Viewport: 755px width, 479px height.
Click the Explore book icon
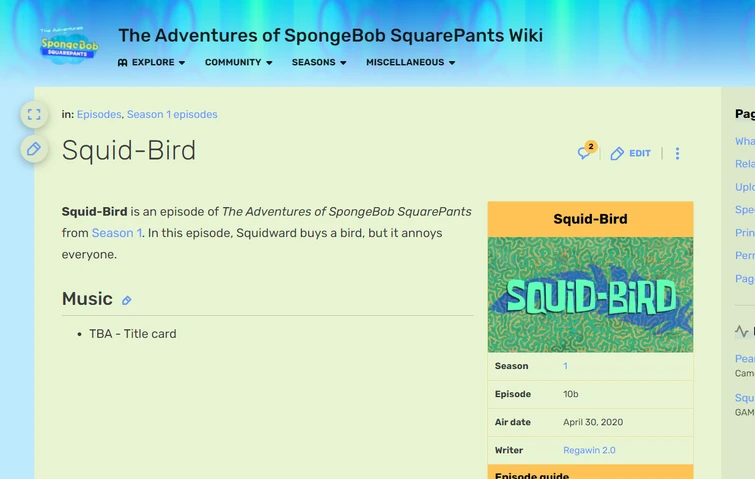pos(123,63)
